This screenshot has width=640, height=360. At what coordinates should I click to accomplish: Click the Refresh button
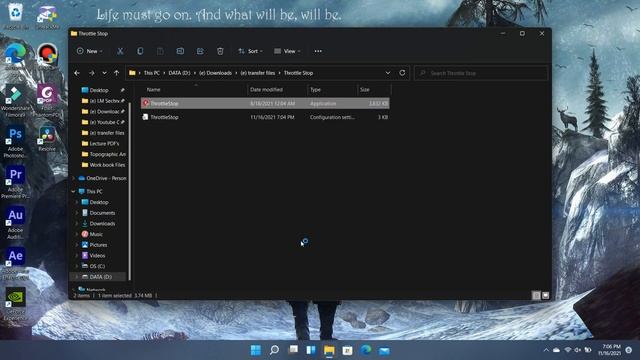pyautogui.click(x=402, y=73)
